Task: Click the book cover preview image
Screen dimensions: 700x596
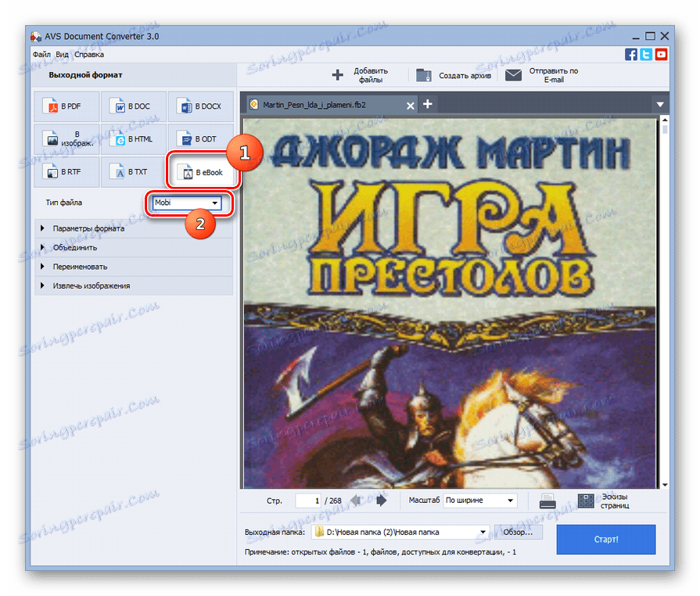Action: click(450, 303)
